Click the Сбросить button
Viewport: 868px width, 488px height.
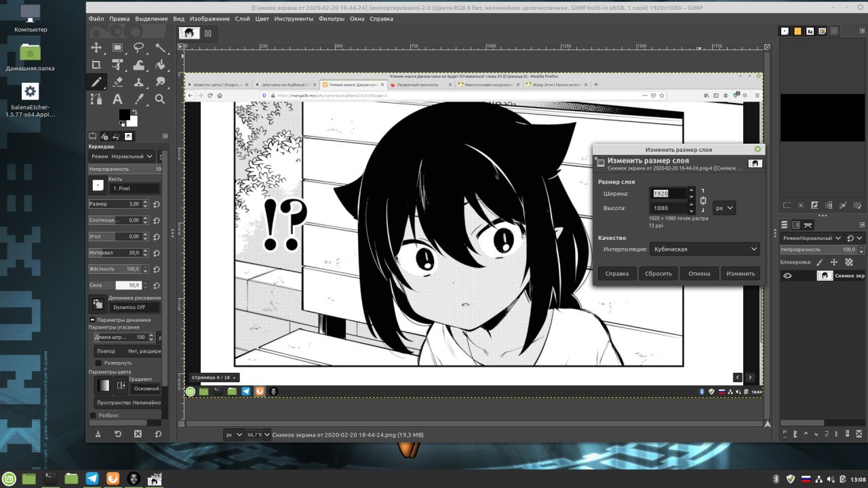658,274
